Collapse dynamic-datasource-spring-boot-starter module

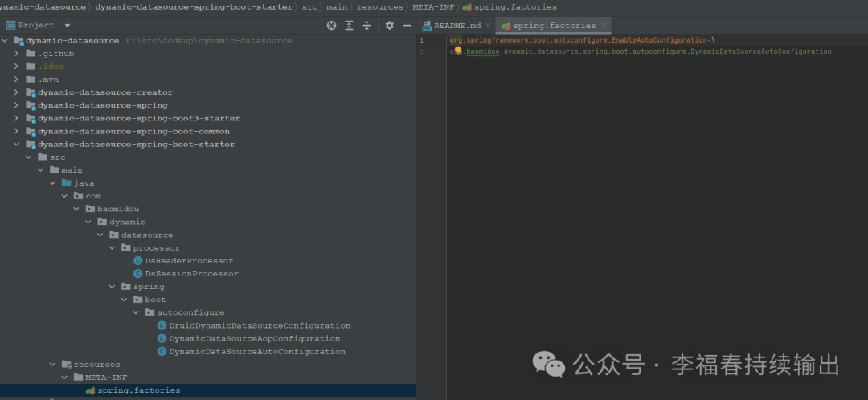pos(17,145)
